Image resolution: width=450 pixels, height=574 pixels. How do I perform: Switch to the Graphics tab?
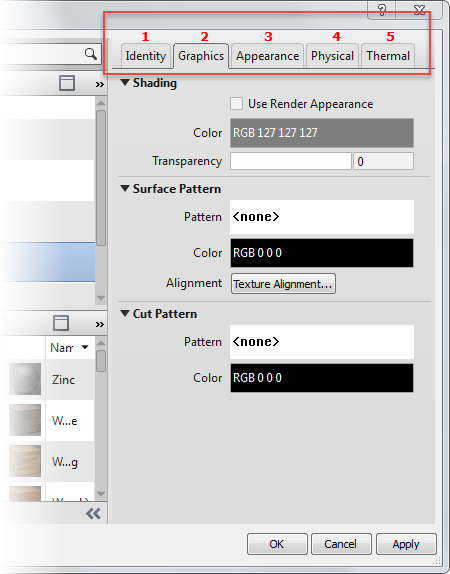pos(201,56)
